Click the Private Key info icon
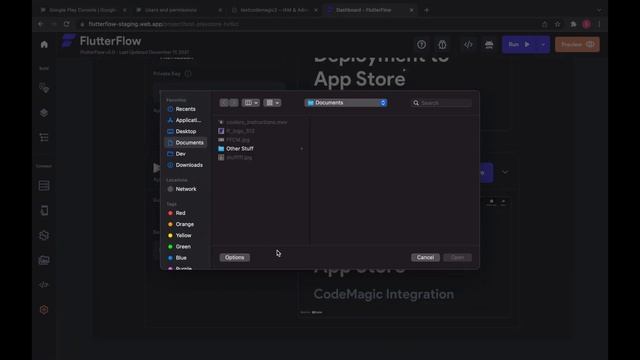 tap(188, 74)
